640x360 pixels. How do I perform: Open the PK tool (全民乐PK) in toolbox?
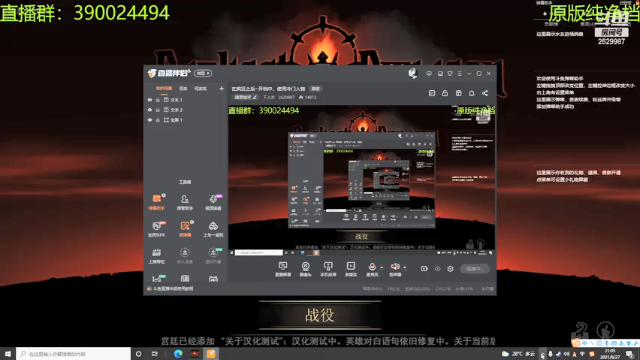click(x=157, y=229)
